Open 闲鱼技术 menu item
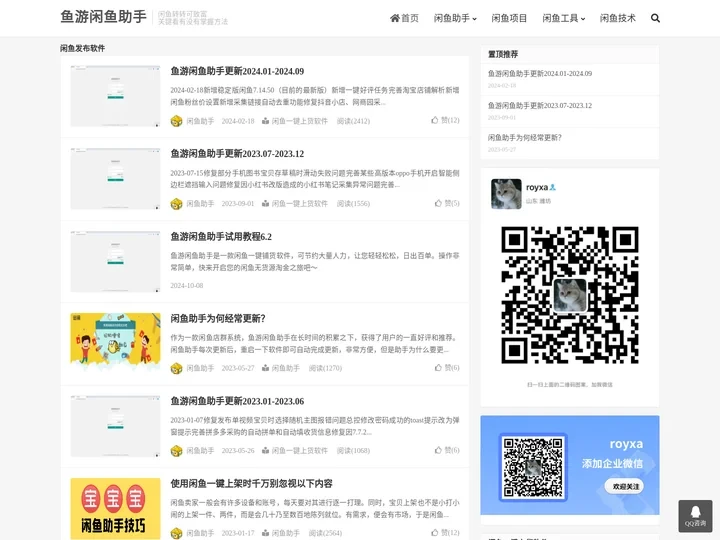 [x=618, y=18]
